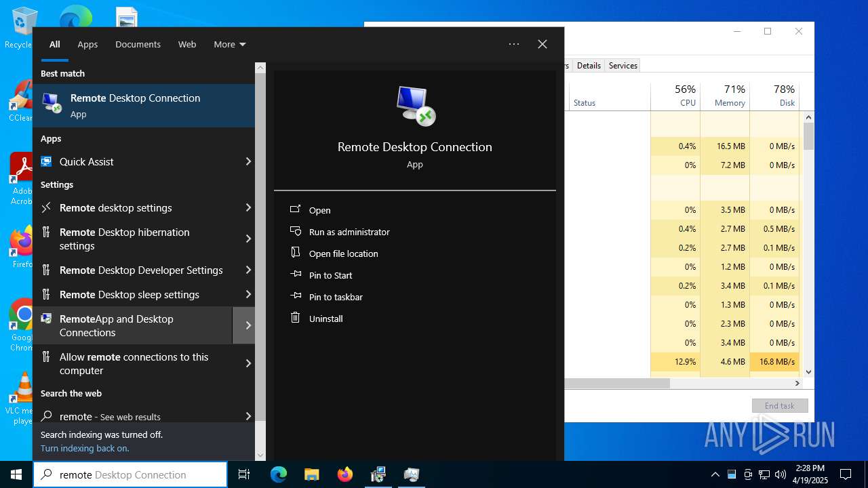The width and height of the screenshot is (868, 488).
Task: Click the Remote Desktop hibernation settings icon
Action: [46, 232]
